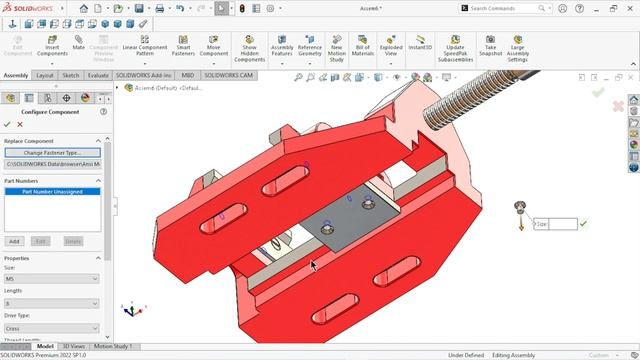Image resolution: width=640 pixels, height=360 pixels.
Task: Select the Part Number Unassigned row
Action: point(52,191)
